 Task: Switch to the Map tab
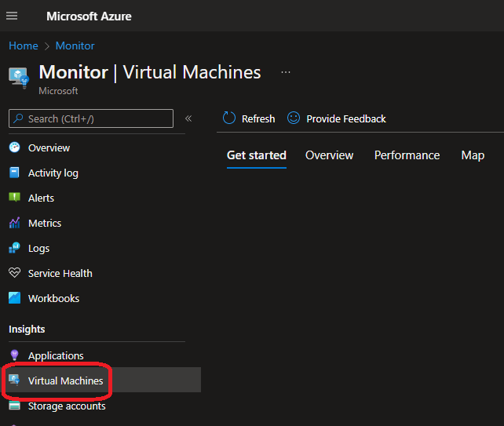[473, 155]
